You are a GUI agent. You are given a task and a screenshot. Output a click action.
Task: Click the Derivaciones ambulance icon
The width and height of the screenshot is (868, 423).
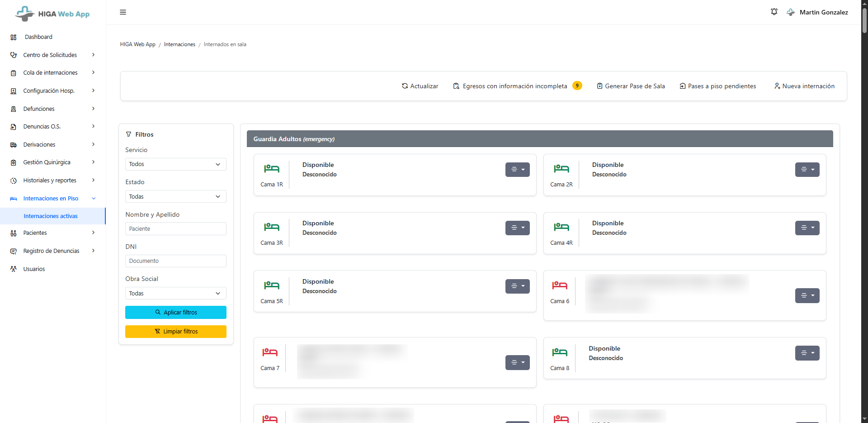(14, 145)
